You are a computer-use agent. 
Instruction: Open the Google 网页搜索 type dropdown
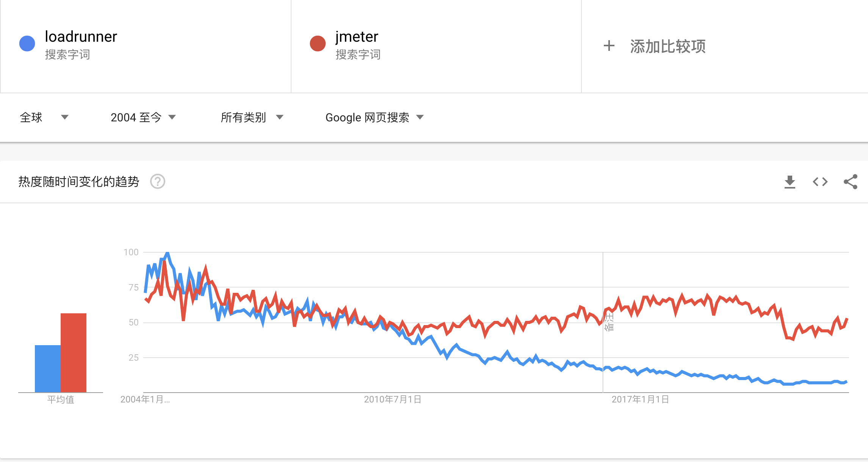(374, 117)
